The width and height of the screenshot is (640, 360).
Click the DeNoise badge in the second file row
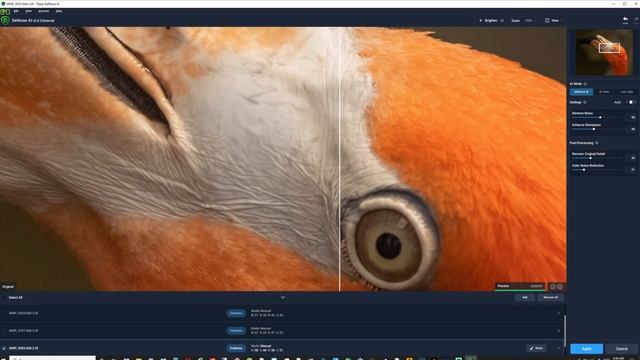pos(236,331)
